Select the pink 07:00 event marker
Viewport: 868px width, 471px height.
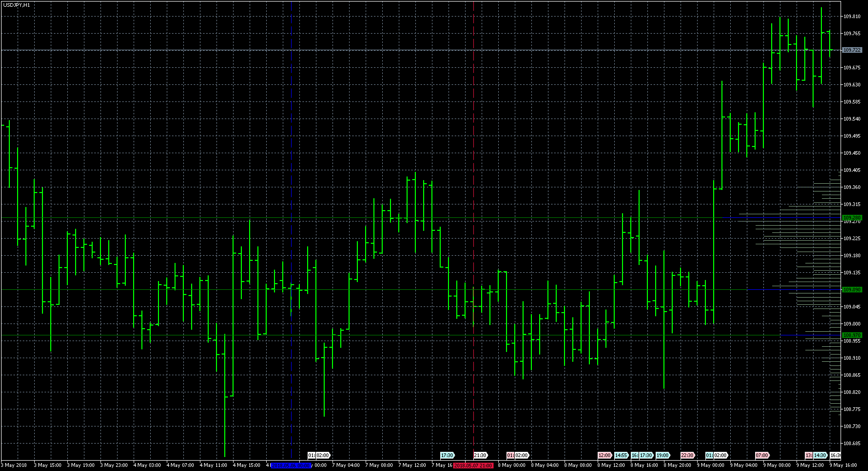(762, 455)
